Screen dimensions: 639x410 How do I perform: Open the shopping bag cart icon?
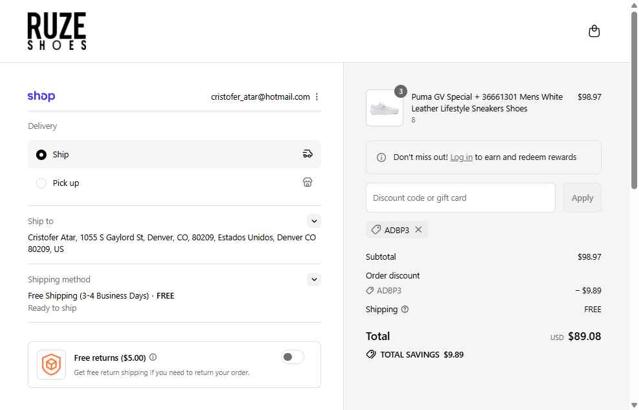[x=594, y=31]
